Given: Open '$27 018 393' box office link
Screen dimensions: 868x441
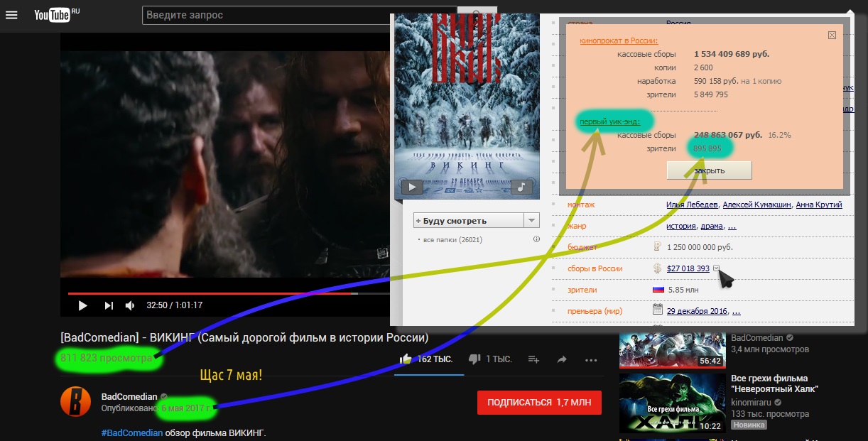Looking at the screenshot, I should click(688, 268).
